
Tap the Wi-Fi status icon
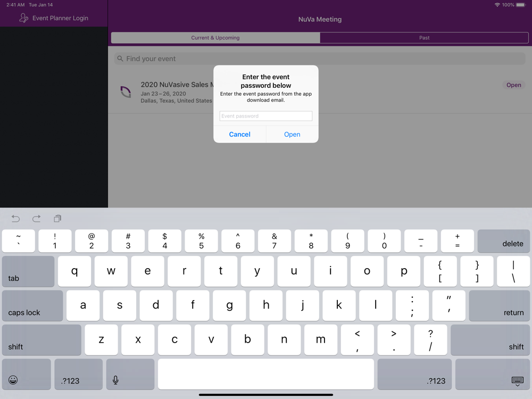[x=497, y=5]
